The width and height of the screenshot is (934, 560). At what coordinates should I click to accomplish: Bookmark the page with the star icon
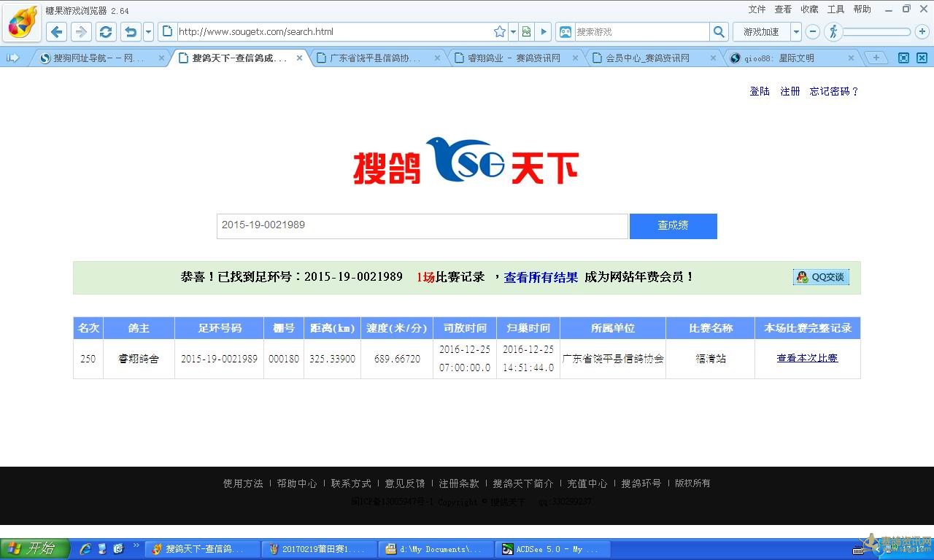500,31
